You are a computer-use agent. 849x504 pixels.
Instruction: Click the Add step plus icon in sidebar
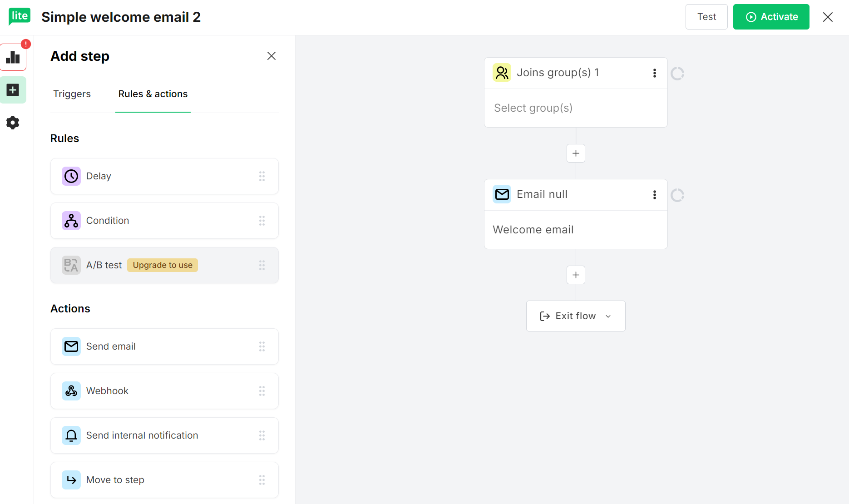pos(13,89)
